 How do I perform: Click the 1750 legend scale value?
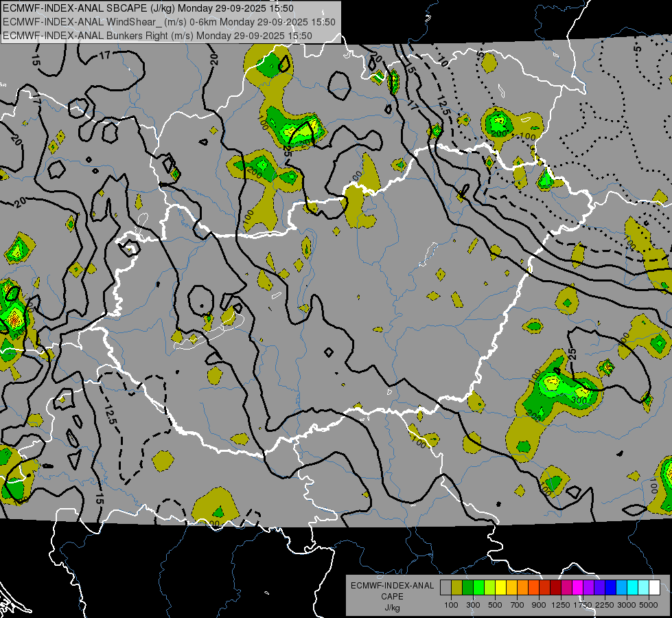[583, 605]
